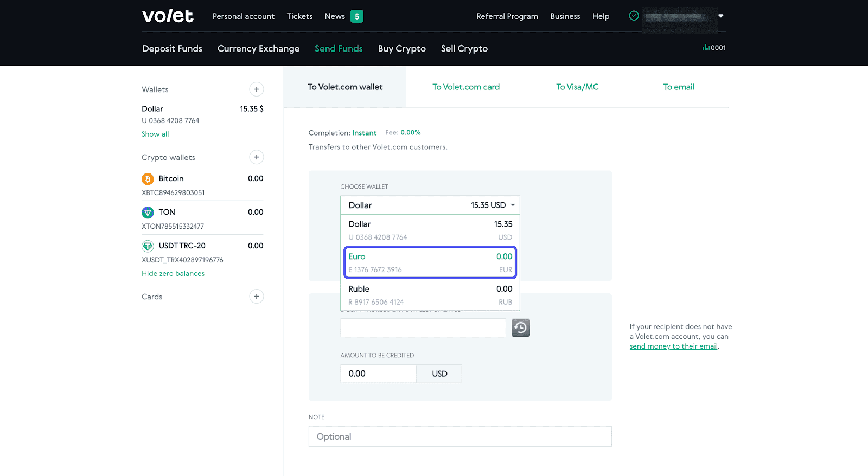Screen dimensions: 868x476
Task: Click the Wallets section heading
Action: [x=155, y=90]
